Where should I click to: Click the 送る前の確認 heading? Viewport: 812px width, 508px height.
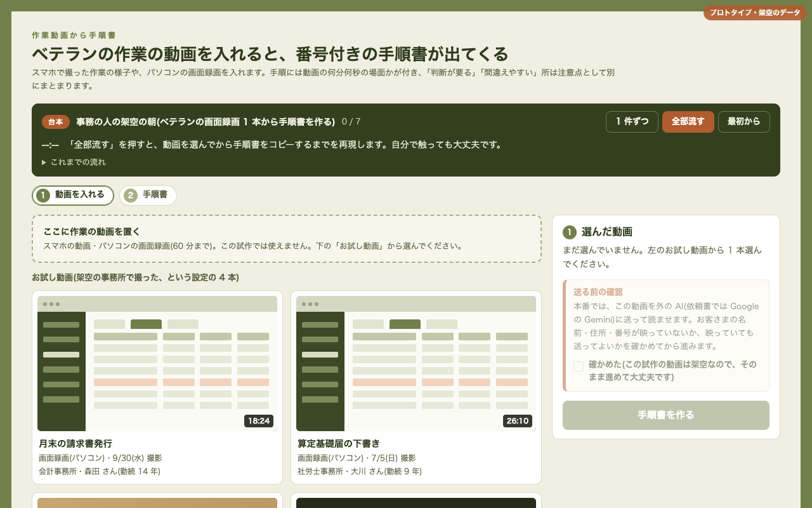pyautogui.click(x=598, y=292)
